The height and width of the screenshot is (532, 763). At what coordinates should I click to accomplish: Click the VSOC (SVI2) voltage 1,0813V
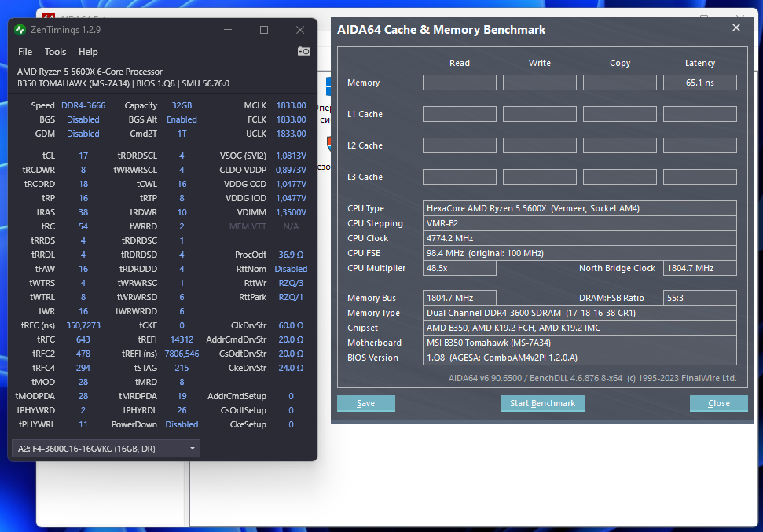click(x=291, y=156)
